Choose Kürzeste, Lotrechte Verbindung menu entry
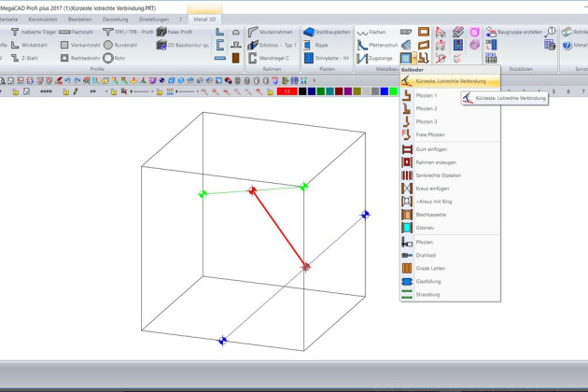The width and height of the screenshot is (588, 392). pyautogui.click(x=444, y=81)
